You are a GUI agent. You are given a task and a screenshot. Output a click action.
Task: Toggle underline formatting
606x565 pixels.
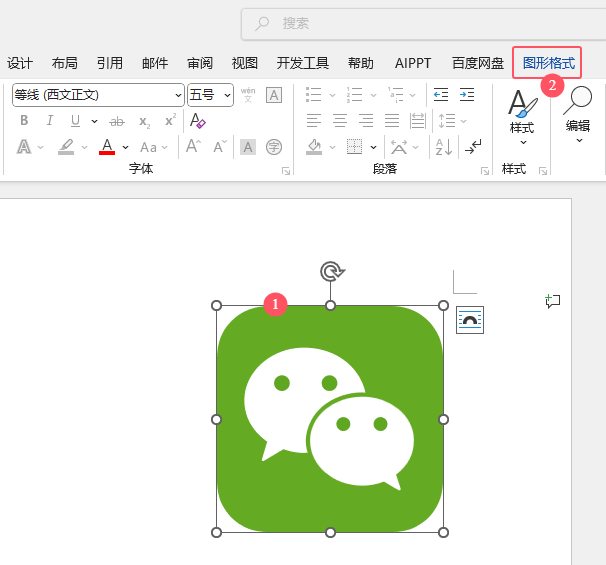pos(75,121)
